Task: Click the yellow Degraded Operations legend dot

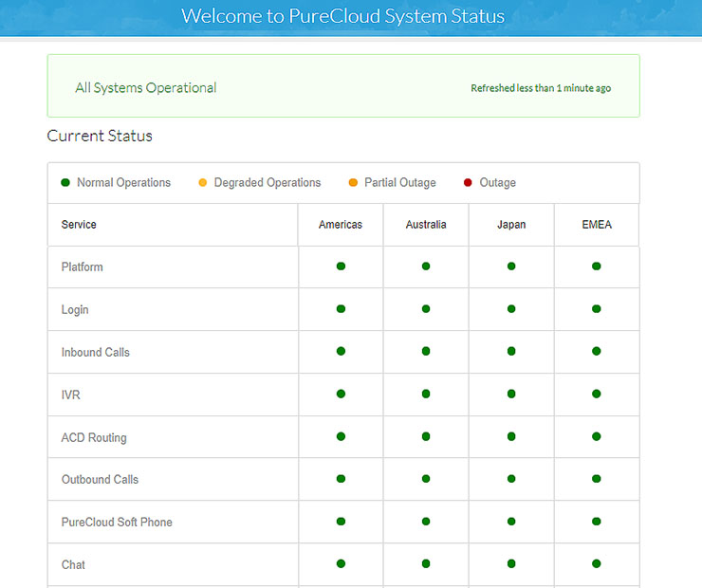Action: point(202,183)
